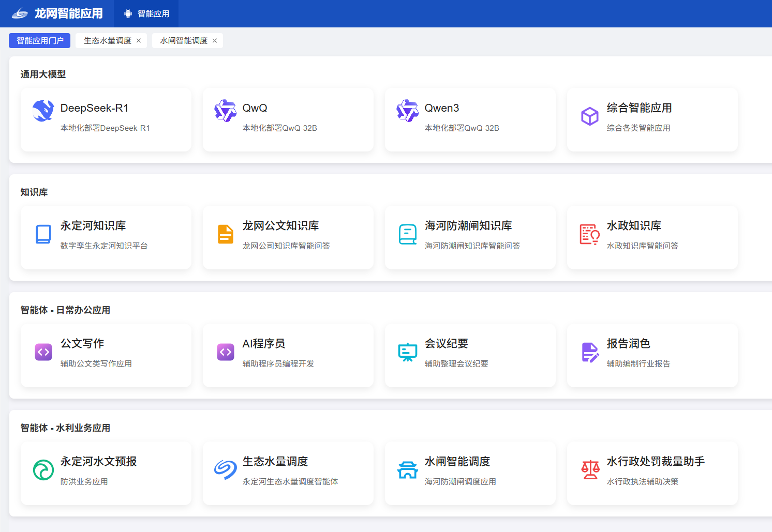The height and width of the screenshot is (532, 772).
Task: Click the 水行政处罚裁量助手 title
Action: 656,462
